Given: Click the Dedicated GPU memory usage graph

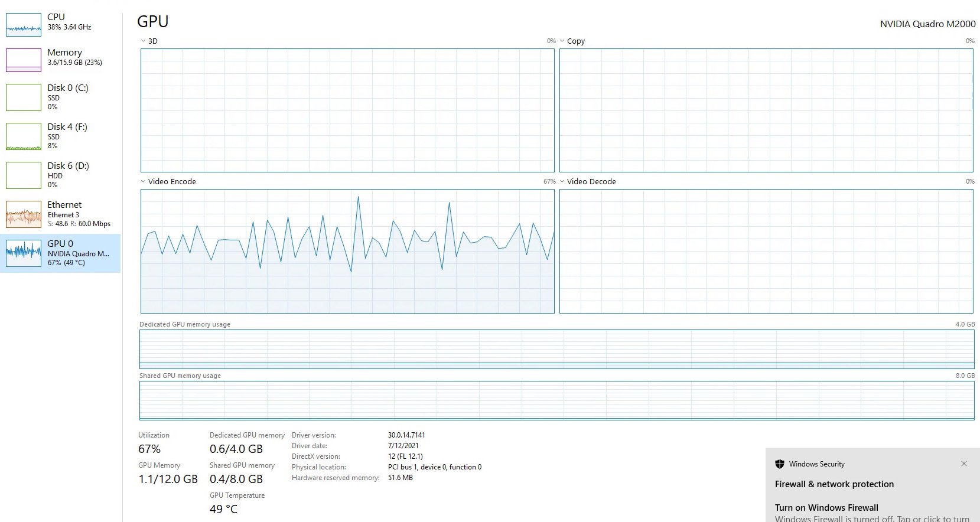Looking at the screenshot, I should (x=556, y=349).
